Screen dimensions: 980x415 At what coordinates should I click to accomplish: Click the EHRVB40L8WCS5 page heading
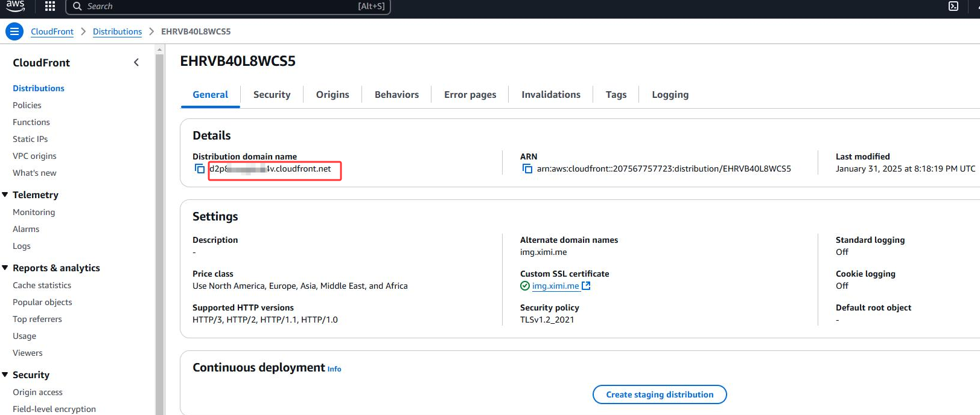coord(238,61)
